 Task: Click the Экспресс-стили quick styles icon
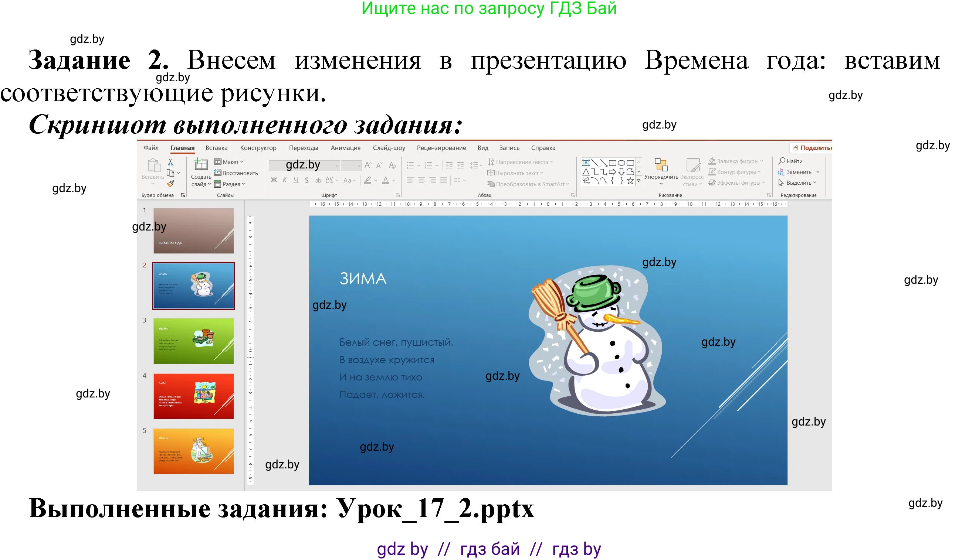693,165
